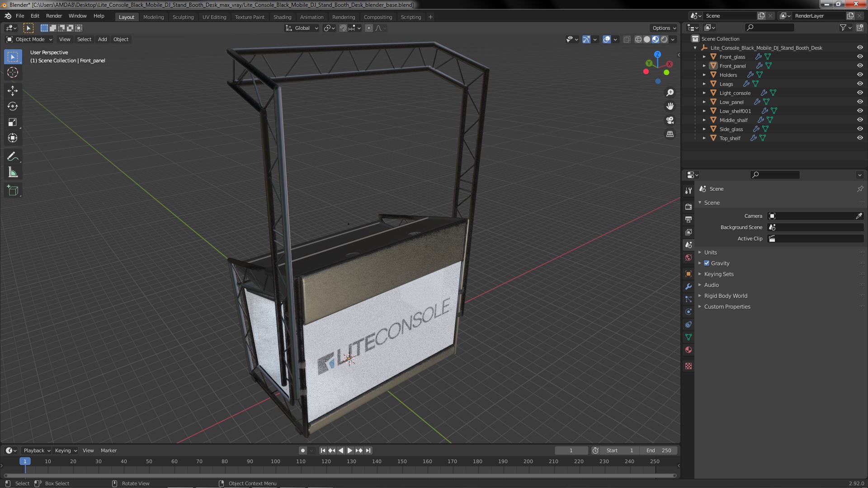Open the World properties tab
868x488 pixels.
click(689, 258)
